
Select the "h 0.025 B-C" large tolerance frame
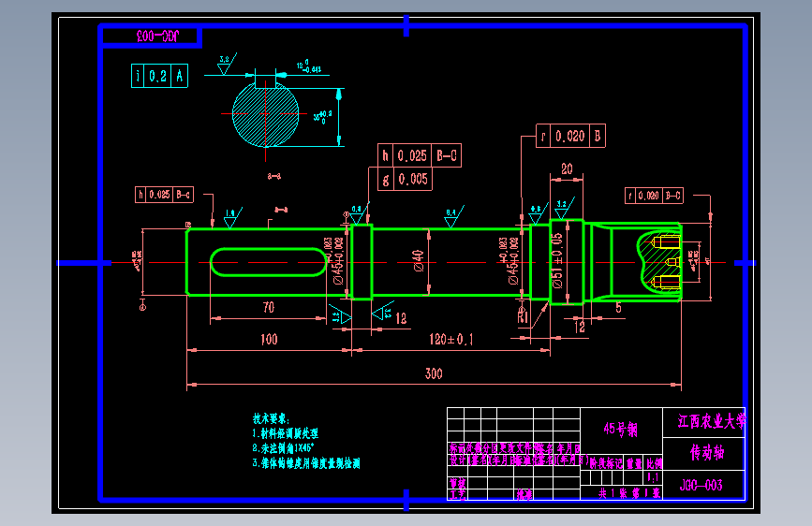[420, 155]
